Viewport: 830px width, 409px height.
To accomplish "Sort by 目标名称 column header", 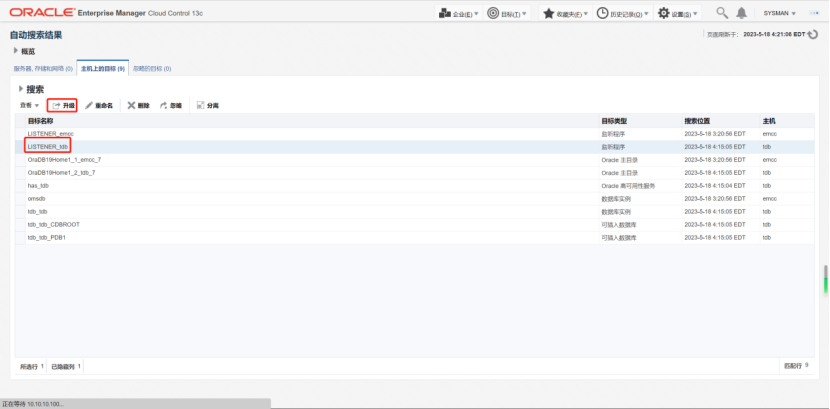I will (x=312, y=121).
